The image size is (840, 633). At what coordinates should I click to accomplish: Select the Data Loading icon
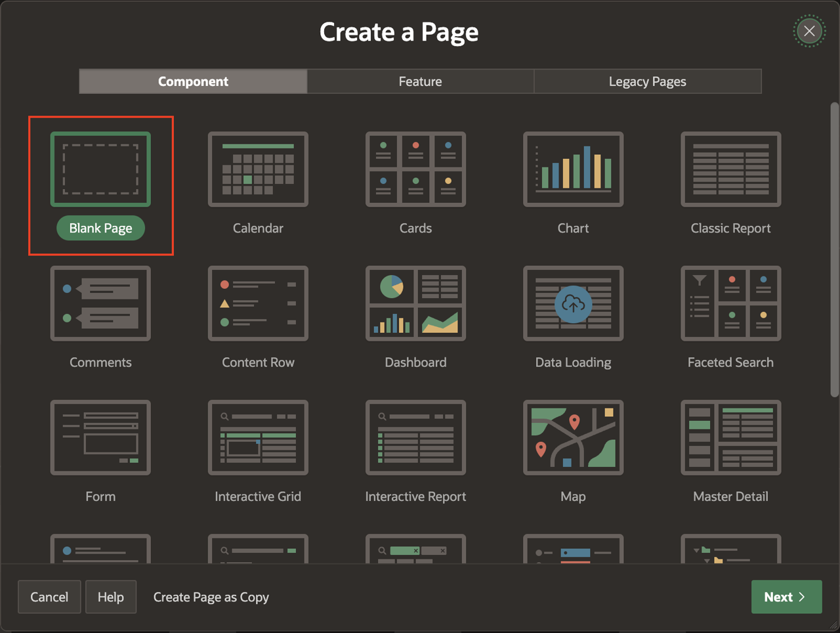click(x=573, y=303)
